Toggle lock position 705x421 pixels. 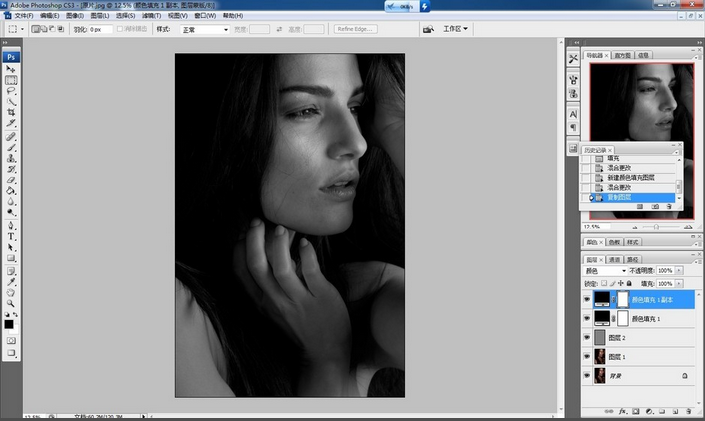[x=620, y=283]
